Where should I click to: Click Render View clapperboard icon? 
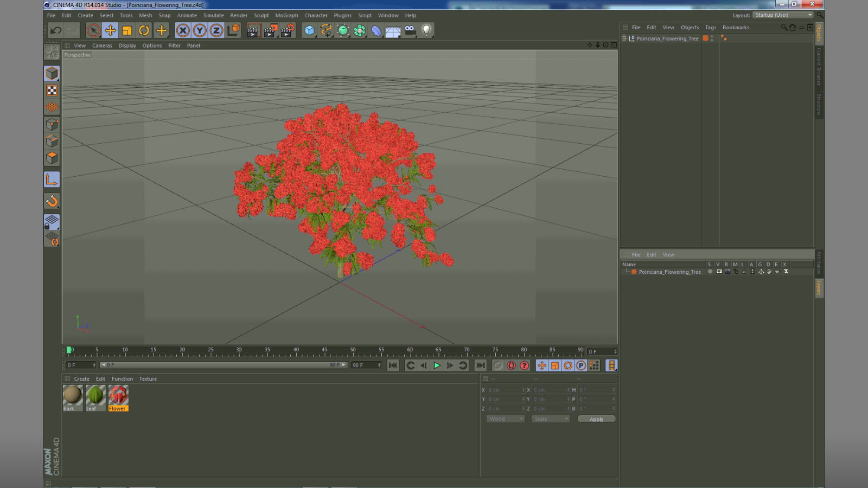click(253, 30)
